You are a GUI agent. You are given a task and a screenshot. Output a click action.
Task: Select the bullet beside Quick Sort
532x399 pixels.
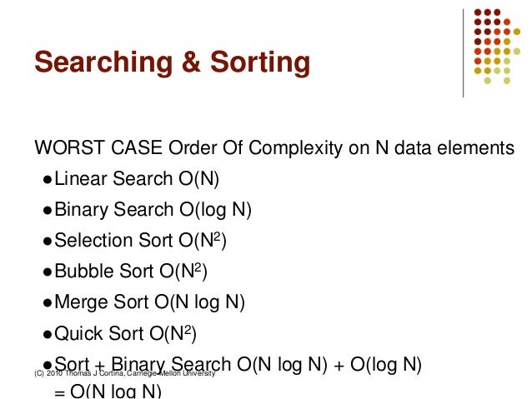point(48,334)
